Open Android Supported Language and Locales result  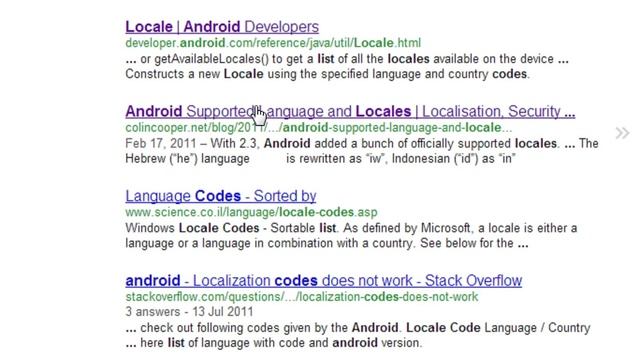coord(350,111)
